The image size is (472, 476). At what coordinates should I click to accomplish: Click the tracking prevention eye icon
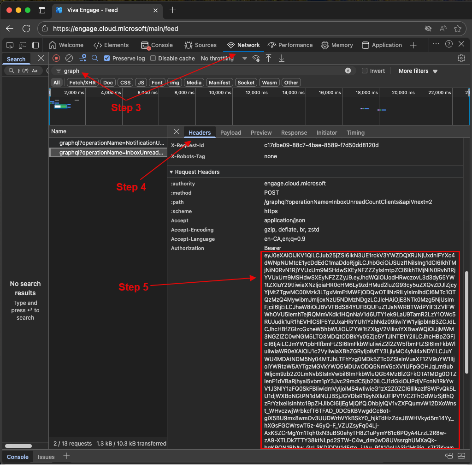point(428,29)
